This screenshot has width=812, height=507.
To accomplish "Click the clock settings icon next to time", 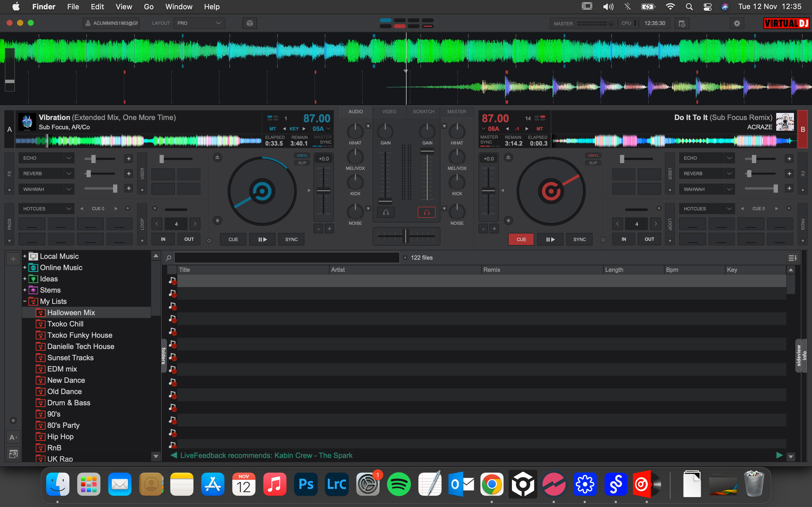I will point(682,23).
